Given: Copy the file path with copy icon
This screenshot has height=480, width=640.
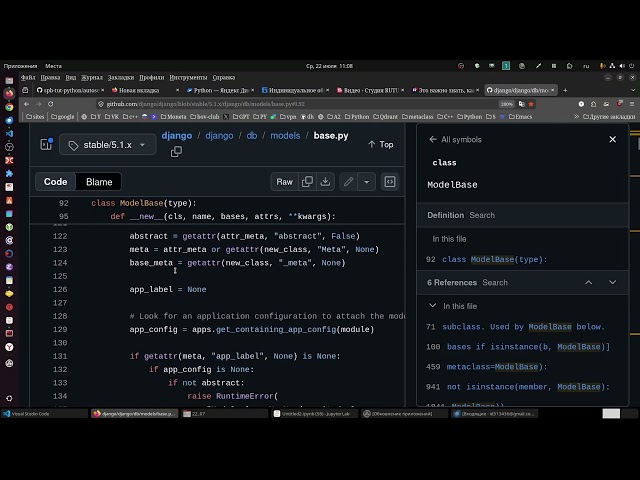Looking at the screenshot, I should (x=176, y=151).
